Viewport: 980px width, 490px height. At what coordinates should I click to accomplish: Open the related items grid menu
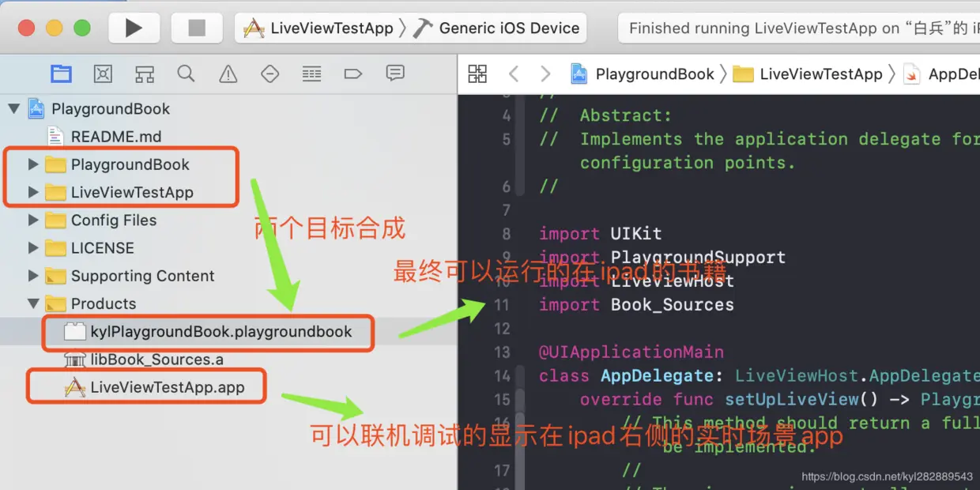pyautogui.click(x=477, y=74)
